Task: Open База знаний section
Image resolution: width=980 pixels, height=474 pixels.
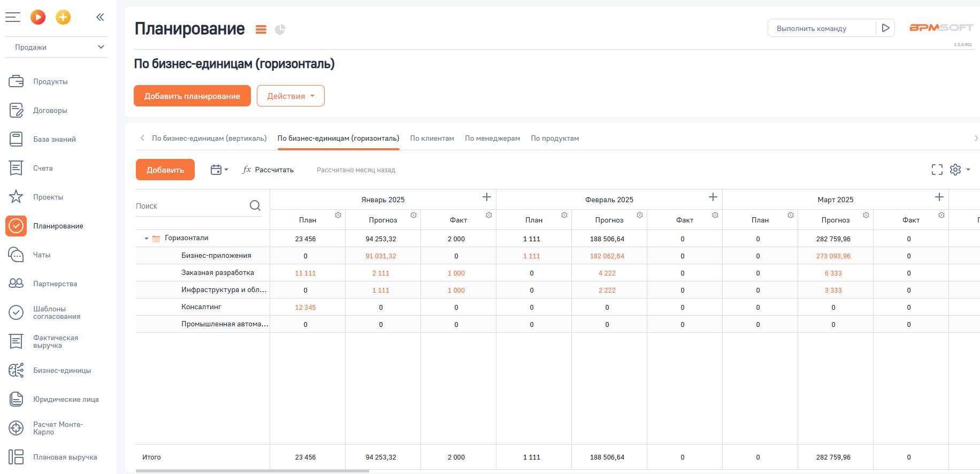Action: [55, 139]
